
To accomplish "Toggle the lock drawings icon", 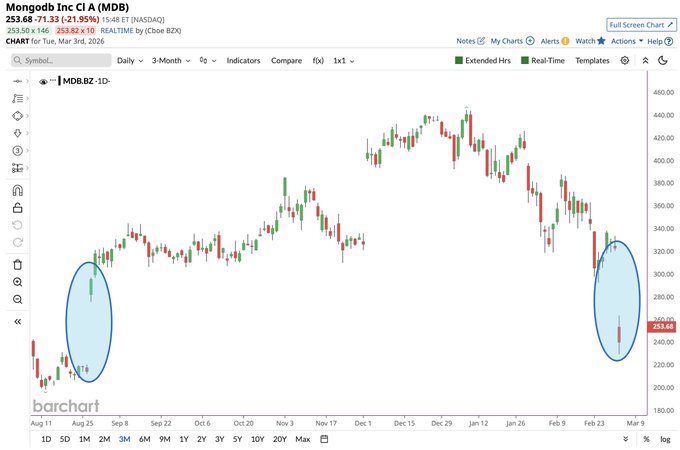I will click(x=17, y=208).
